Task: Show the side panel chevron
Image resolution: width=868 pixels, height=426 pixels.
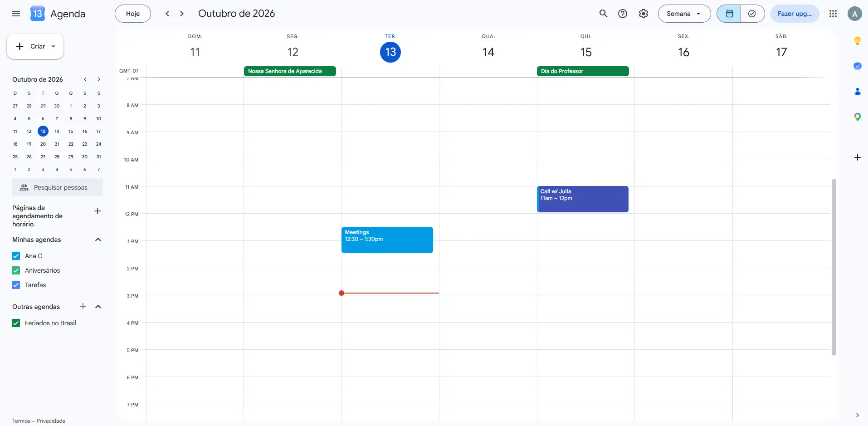Action: pos(857,415)
